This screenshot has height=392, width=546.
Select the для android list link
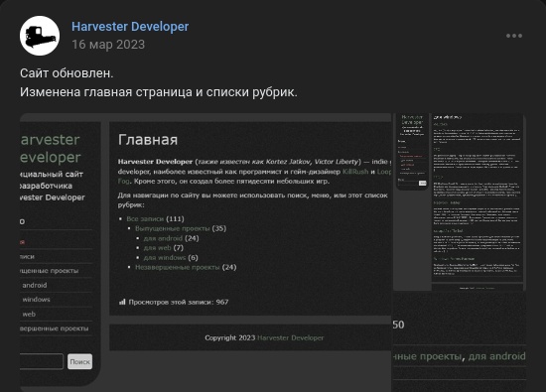tap(163, 238)
